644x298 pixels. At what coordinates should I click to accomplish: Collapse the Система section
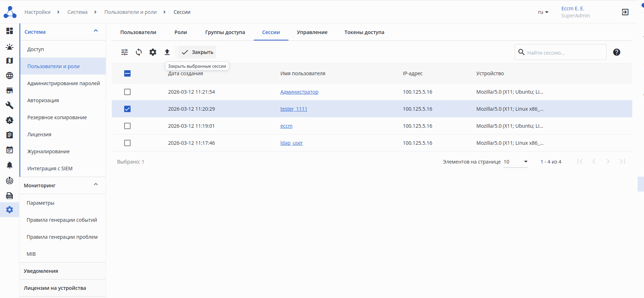[x=95, y=31]
